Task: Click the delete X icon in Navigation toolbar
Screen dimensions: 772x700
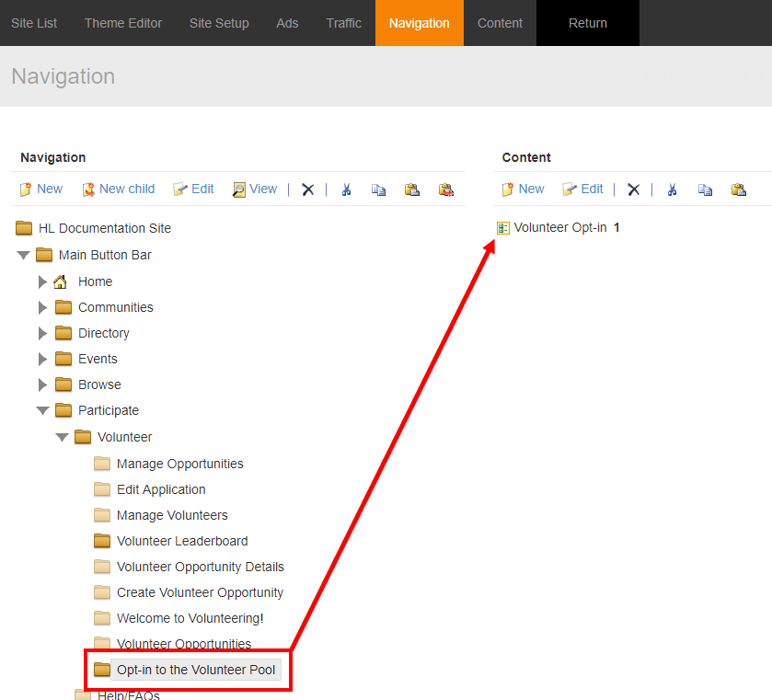Action: 307,189
